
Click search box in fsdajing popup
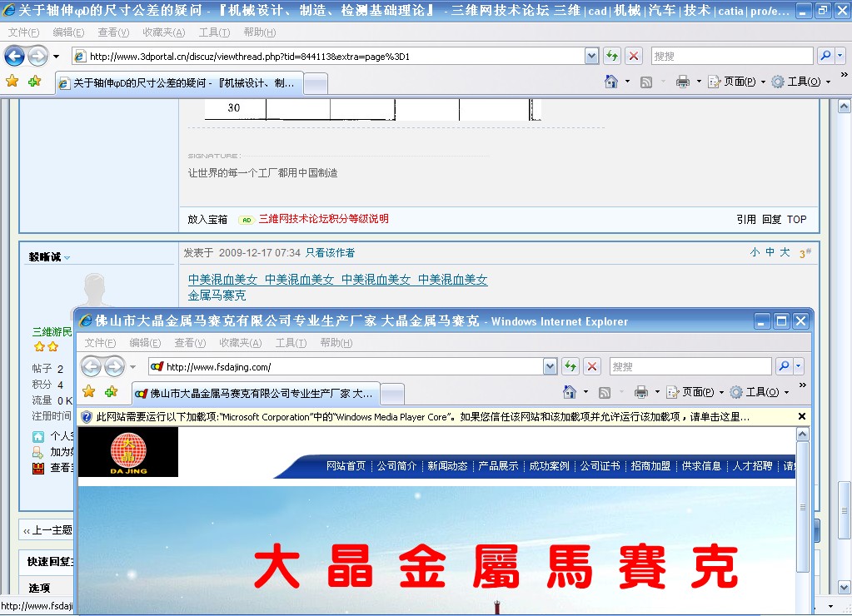click(x=690, y=366)
